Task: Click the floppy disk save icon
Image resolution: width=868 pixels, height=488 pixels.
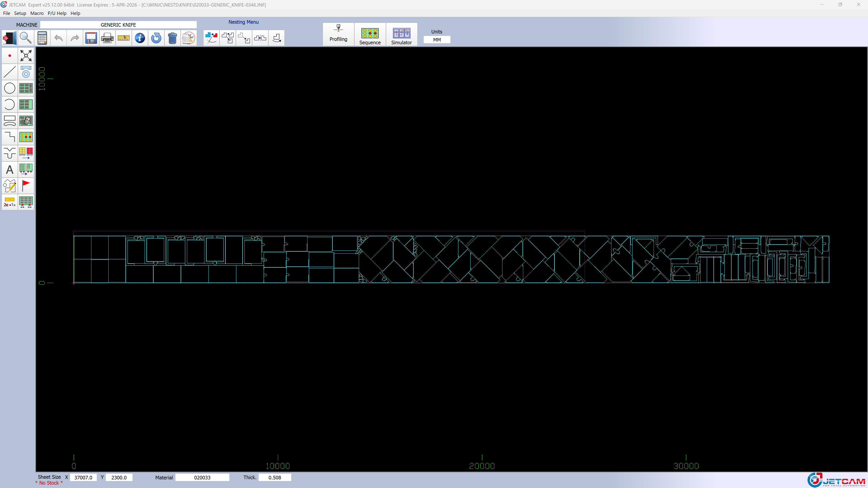Action: [x=91, y=38]
